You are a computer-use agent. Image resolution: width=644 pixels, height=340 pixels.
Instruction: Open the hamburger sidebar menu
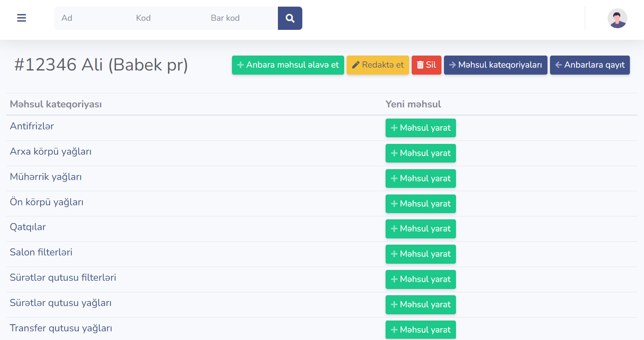pos(22,18)
